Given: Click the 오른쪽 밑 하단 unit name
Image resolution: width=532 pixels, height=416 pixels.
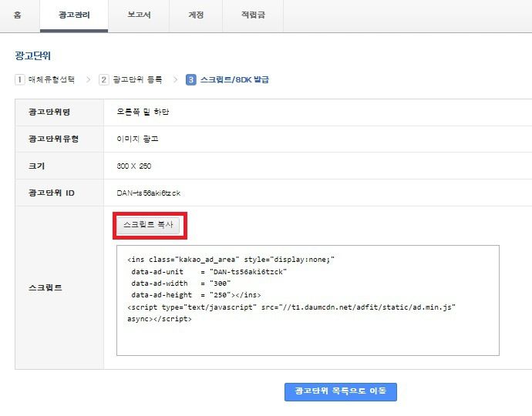Looking at the screenshot, I should [x=143, y=112].
